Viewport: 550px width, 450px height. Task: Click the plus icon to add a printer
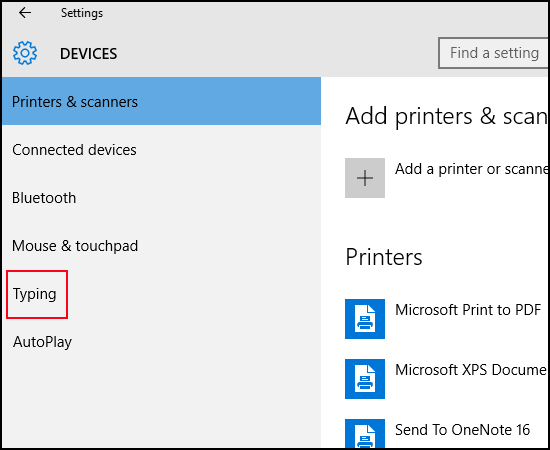pyautogui.click(x=365, y=178)
